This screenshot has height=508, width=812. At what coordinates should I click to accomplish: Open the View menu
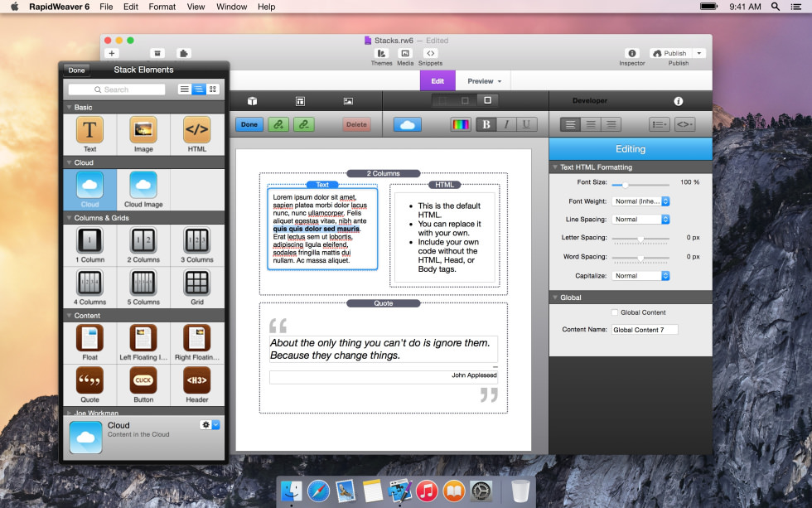pos(196,7)
